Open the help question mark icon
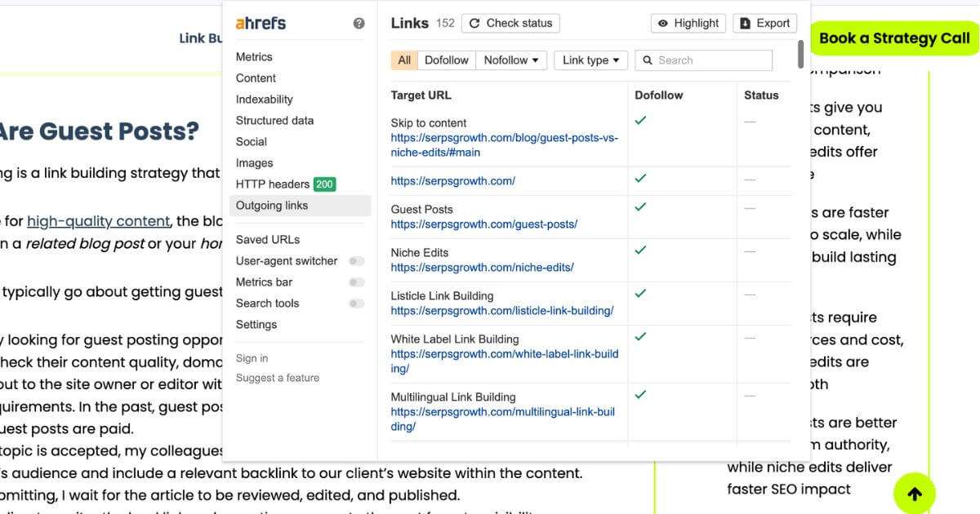Viewport: 980px width, 514px height. tap(359, 23)
